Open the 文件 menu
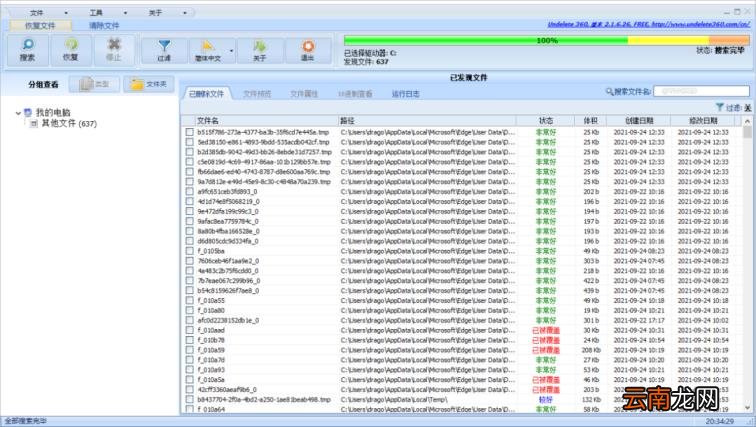This screenshot has height=427, width=756. click(37, 13)
